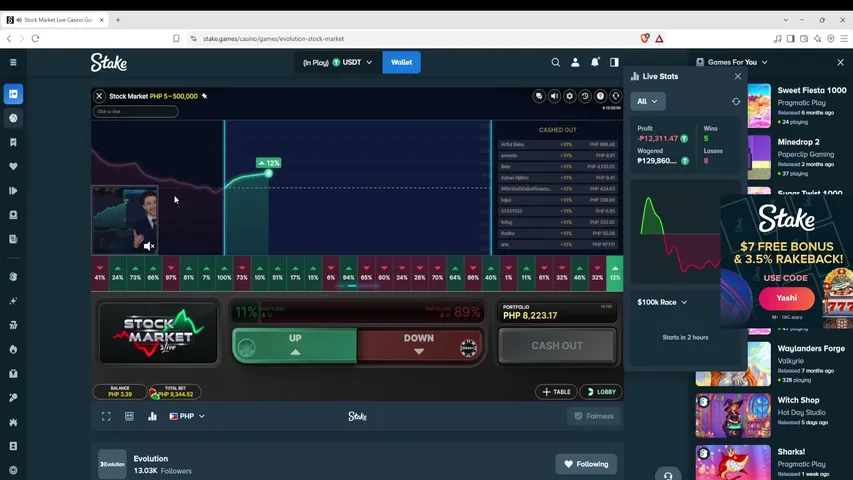Bet UP on the stock market

[295, 346]
